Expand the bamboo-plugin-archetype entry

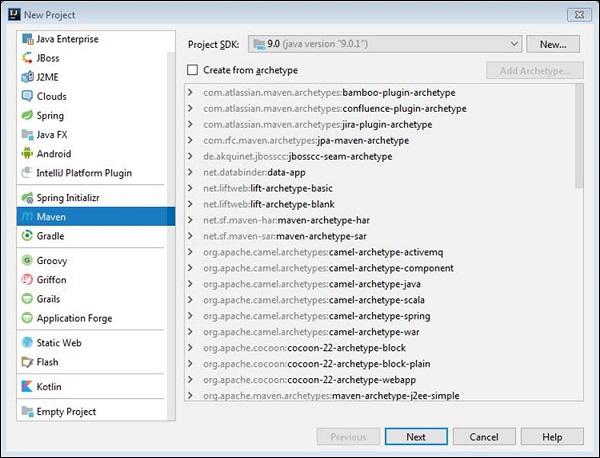[x=191, y=93]
